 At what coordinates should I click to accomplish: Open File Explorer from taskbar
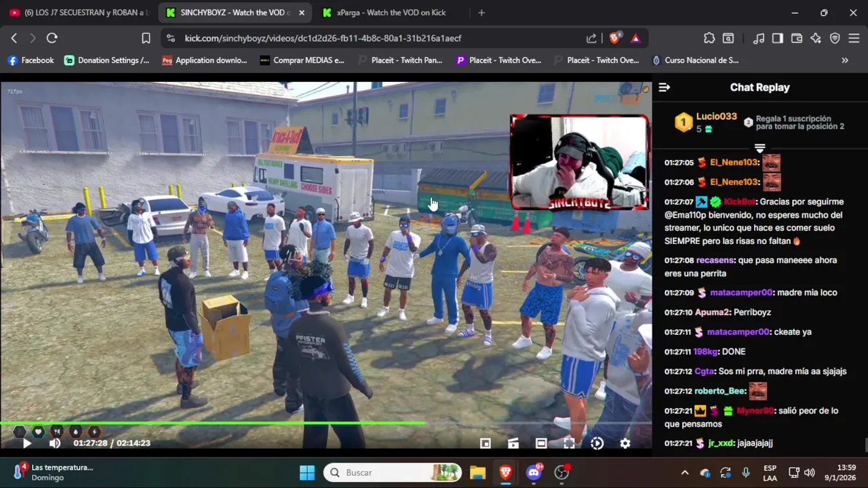(x=477, y=472)
